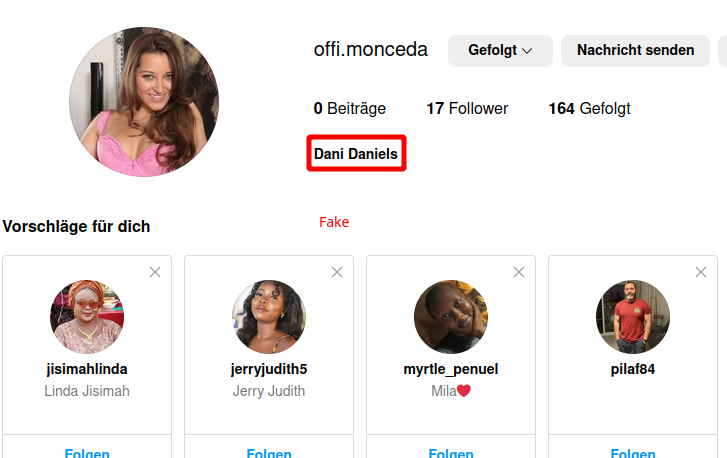The width and height of the screenshot is (727, 458).
Task: Click the myrtle_penuel username link
Action: [451, 369]
